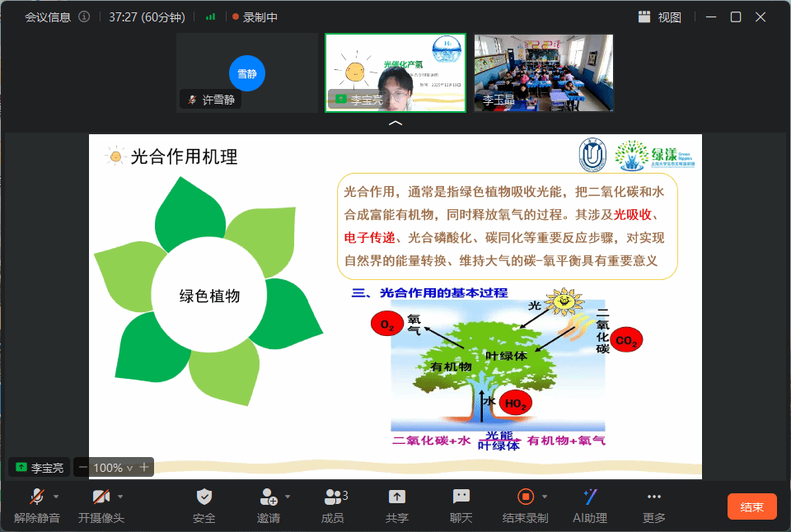Stop recording with 结束录制 button
Screen dimensions: 791x532
[x=525, y=497]
